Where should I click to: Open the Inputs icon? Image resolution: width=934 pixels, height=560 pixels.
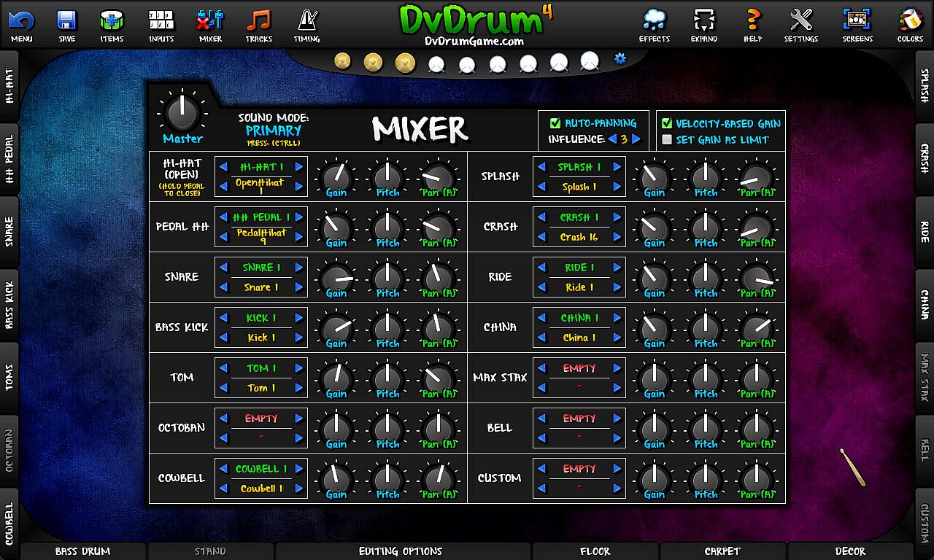[161, 20]
